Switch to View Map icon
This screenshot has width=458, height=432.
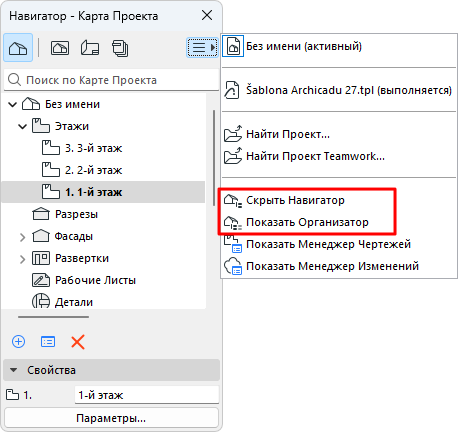60,48
